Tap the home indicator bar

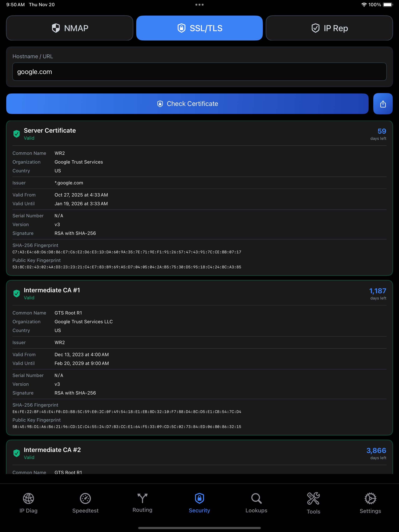tap(199, 528)
